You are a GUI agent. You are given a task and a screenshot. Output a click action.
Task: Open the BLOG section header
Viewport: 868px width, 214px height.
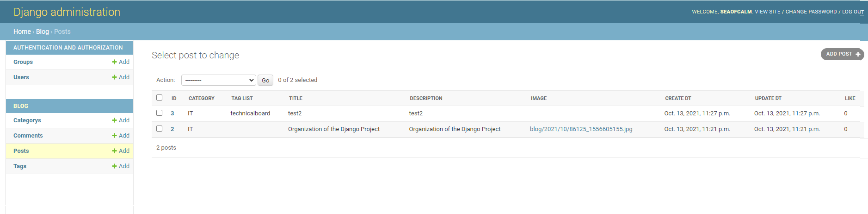coord(21,106)
